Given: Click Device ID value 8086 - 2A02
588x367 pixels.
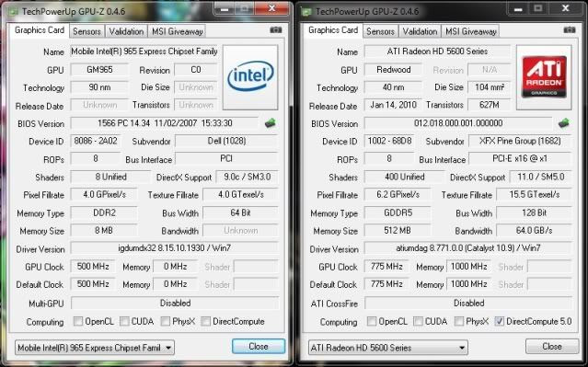Looking at the screenshot, I should (96, 141).
